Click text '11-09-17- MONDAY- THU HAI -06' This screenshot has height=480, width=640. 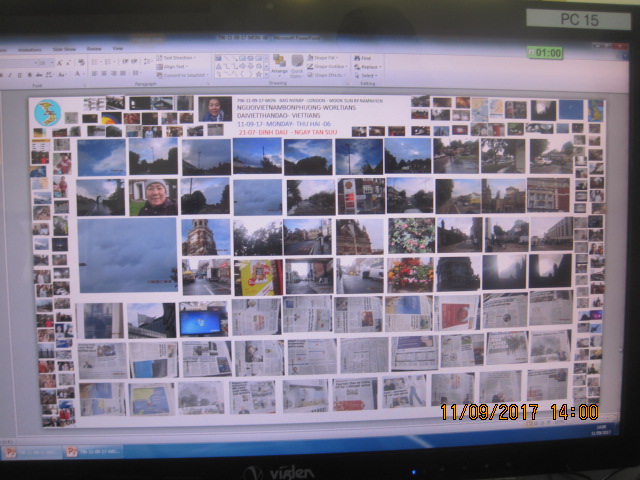point(284,124)
